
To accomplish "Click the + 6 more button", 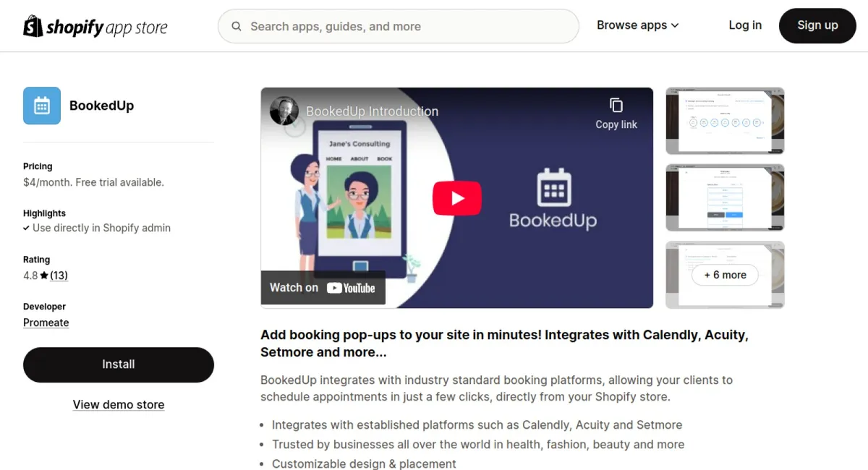I will click(725, 275).
